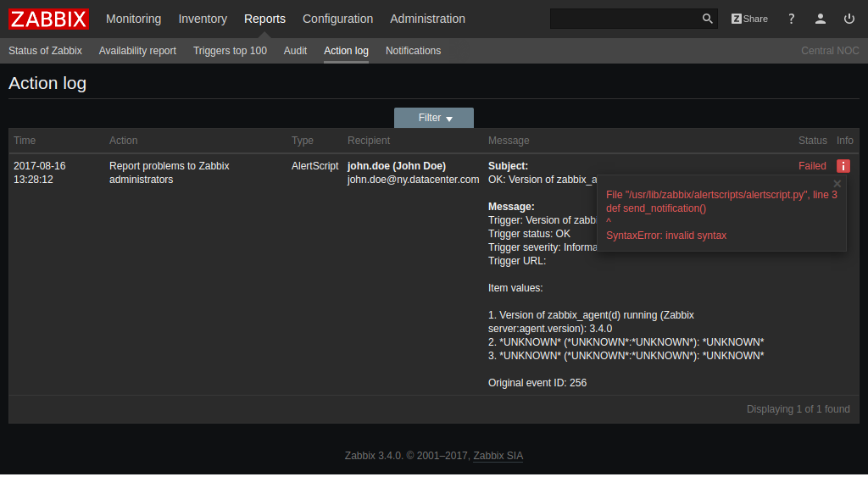Click the ZABBIX logo
This screenshot has height=488, width=868.
click(47, 19)
